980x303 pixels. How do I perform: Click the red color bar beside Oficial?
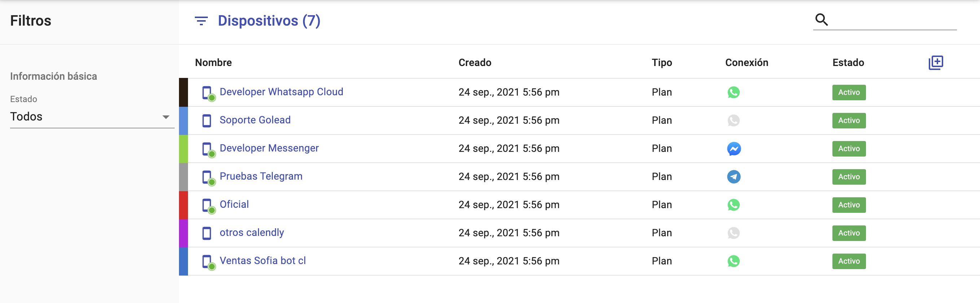[x=183, y=205]
